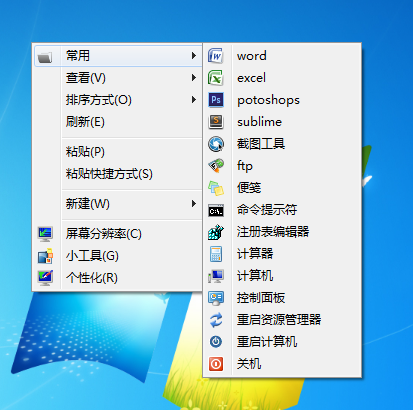Open the 排序方式(O) menu entry
This screenshot has height=410, width=413.
[x=118, y=100]
